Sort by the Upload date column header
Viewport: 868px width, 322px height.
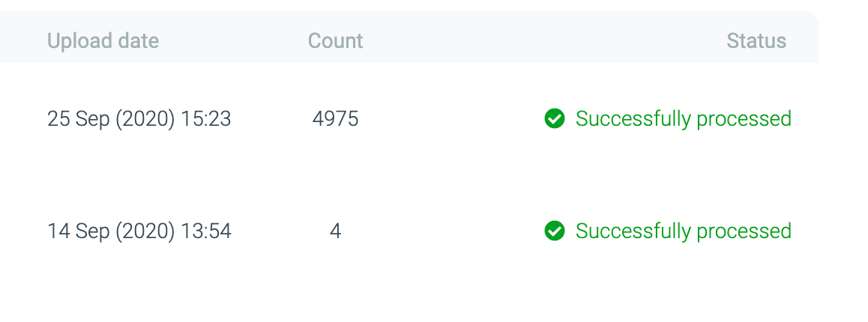[x=103, y=40]
